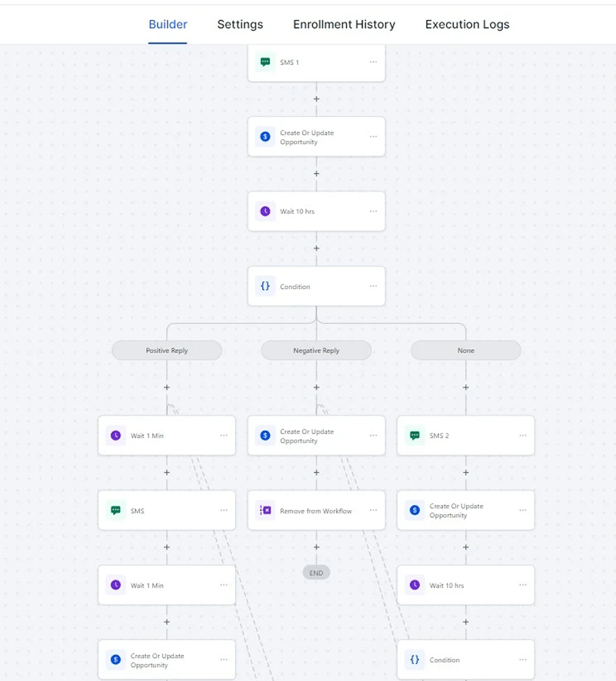Go to the Execution Logs tab
616x681 pixels.
tap(467, 25)
